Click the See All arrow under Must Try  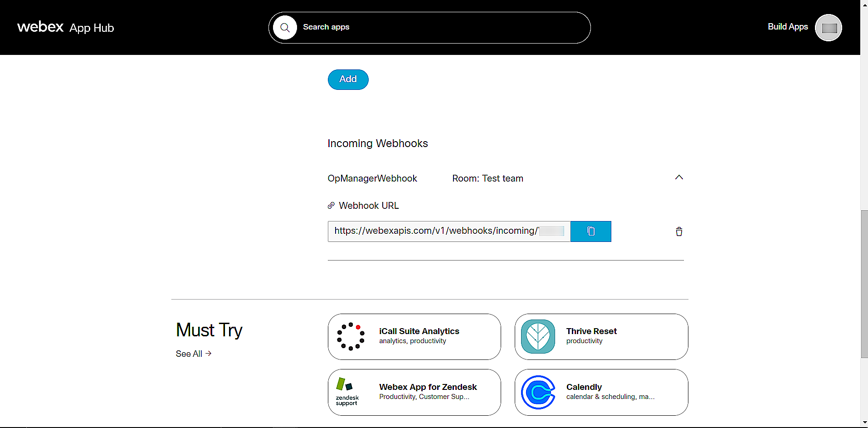(x=208, y=354)
